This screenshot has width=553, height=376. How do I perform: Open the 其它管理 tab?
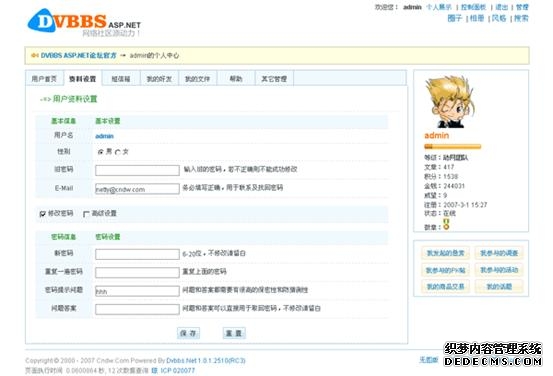[274, 79]
